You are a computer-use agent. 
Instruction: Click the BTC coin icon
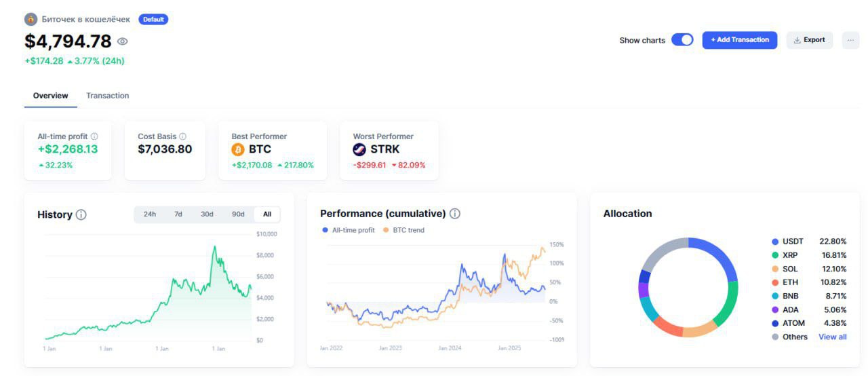tap(238, 149)
